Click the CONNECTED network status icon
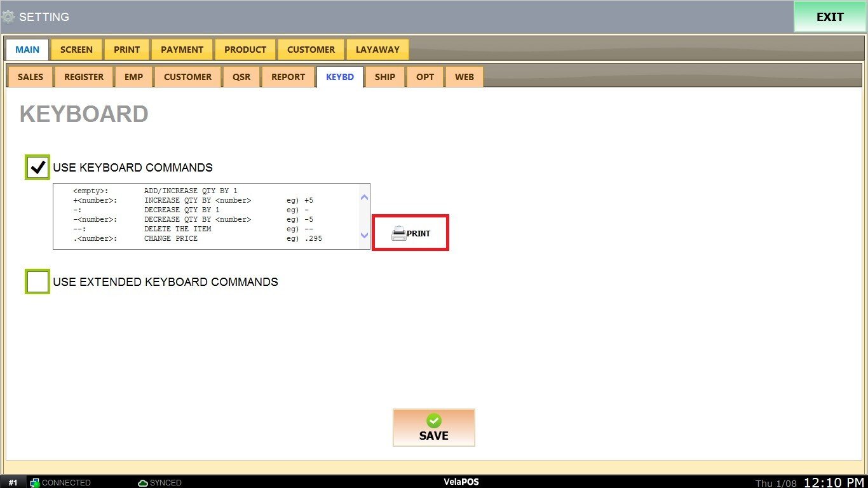Viewport: 868px width, 488px height. (x=35, y=483)
